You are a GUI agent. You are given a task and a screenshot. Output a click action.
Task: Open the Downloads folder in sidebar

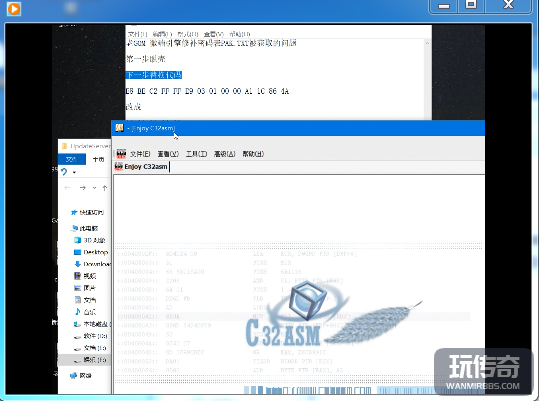tap(92, 264)
